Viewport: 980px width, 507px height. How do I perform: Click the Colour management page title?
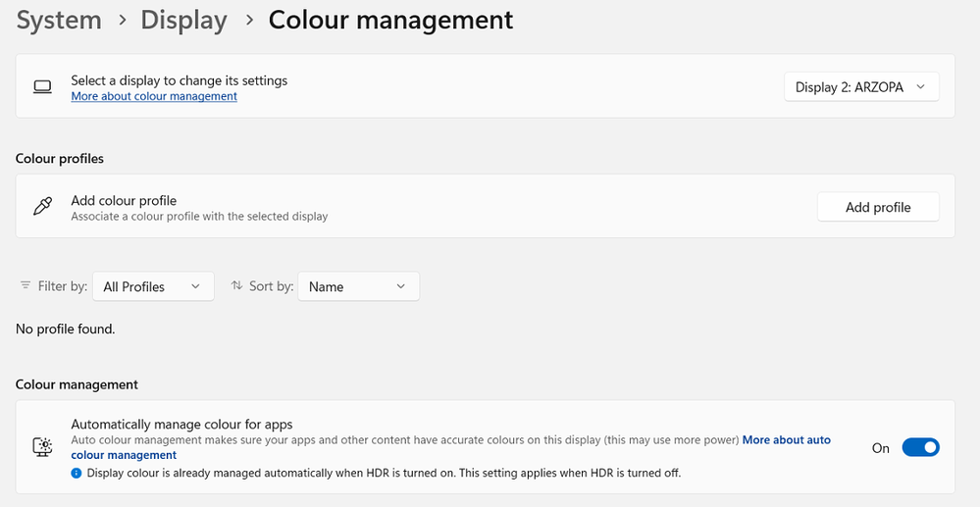pyautogui.click(x=390, y=20)
